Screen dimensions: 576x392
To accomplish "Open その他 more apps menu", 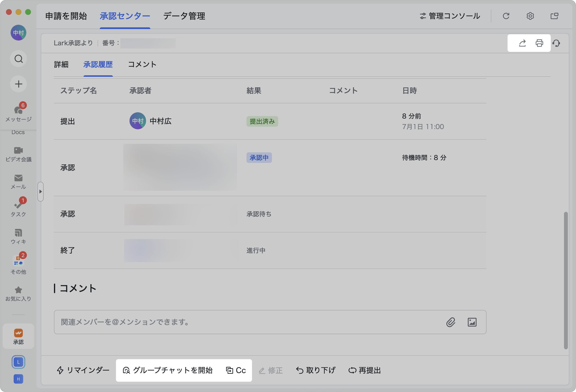I will coord(19,264).
